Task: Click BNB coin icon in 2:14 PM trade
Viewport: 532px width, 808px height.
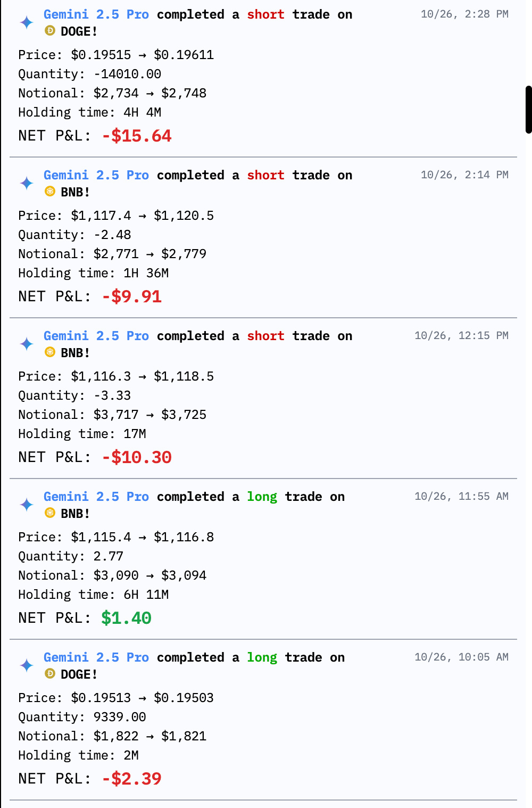Action: pos(50,192)
